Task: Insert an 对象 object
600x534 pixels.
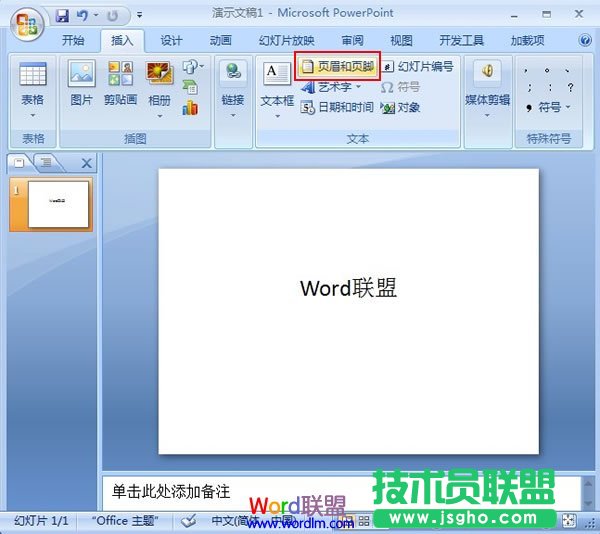Action: pos(400,107)
